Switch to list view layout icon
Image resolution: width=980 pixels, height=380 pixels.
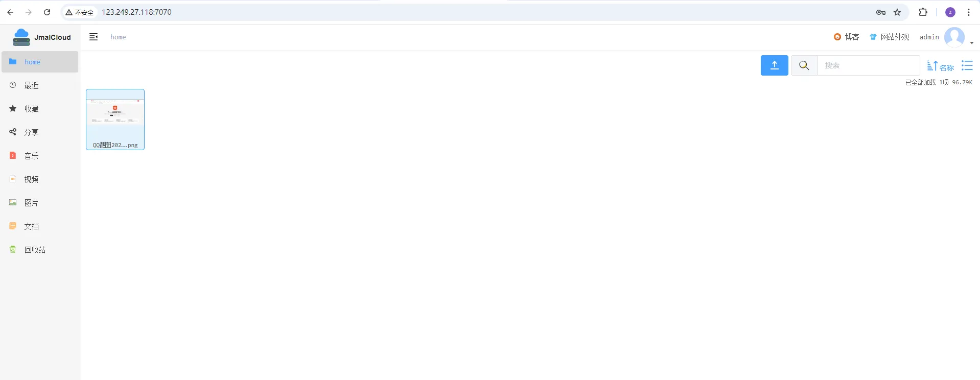click(x=967, y=65)
